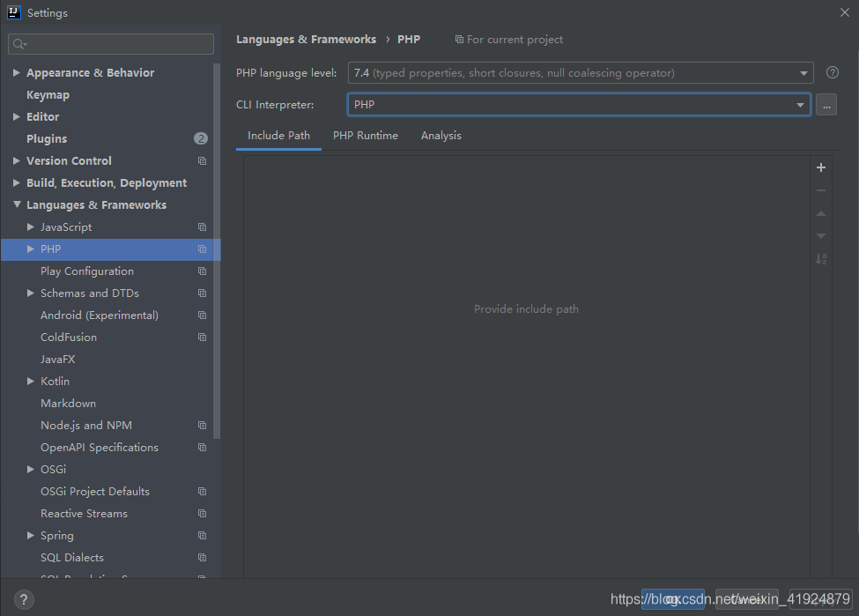This screenshot has width=859, height=616.
Task: Click the remove include path minus icon
Action: (x=820, y=190)
